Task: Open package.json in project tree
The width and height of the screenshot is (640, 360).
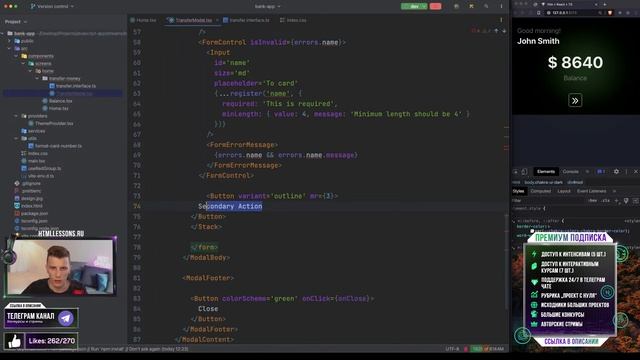Action: point(31,213)
